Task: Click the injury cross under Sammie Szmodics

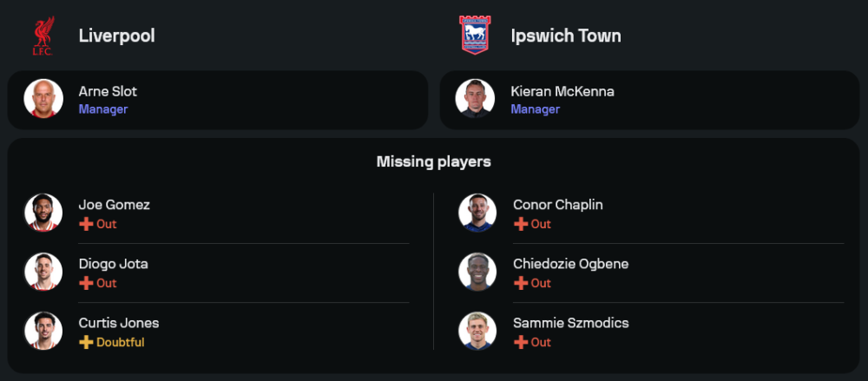Action: pos(521,342)
